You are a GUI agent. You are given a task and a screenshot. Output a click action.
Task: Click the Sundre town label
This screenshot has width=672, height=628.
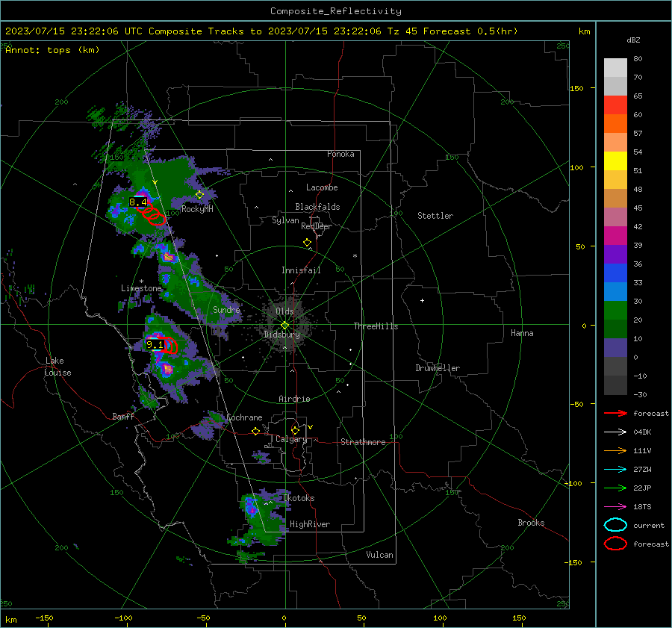click(x=226, y=309)
